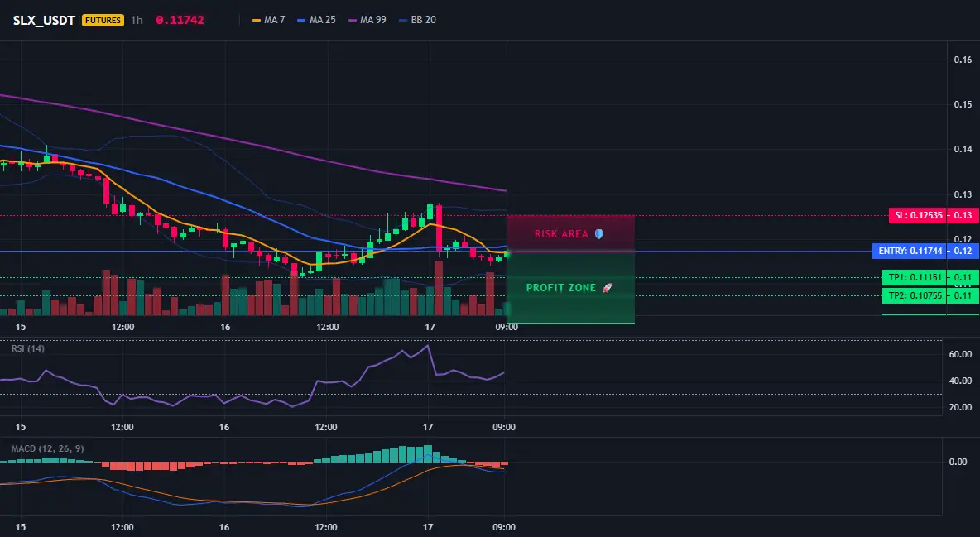
Task: Click the 20.00 RSI axis value
Action: pos(960,408)
